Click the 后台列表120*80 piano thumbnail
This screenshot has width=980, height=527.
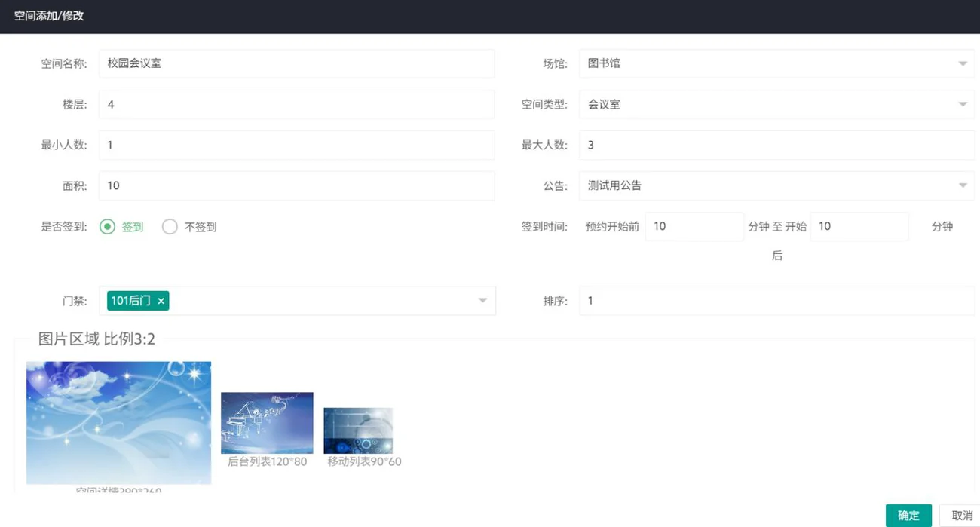(267, 423)
